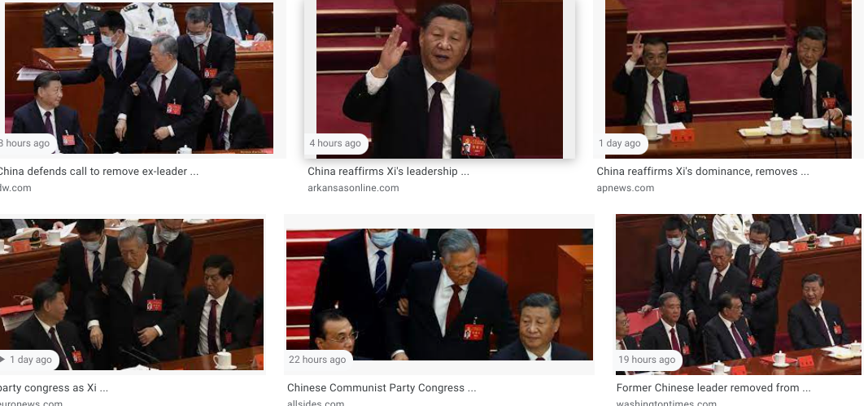Click the '4 hours ago' time badge
This screenshot has width=868, height=406.
[335, 143]
